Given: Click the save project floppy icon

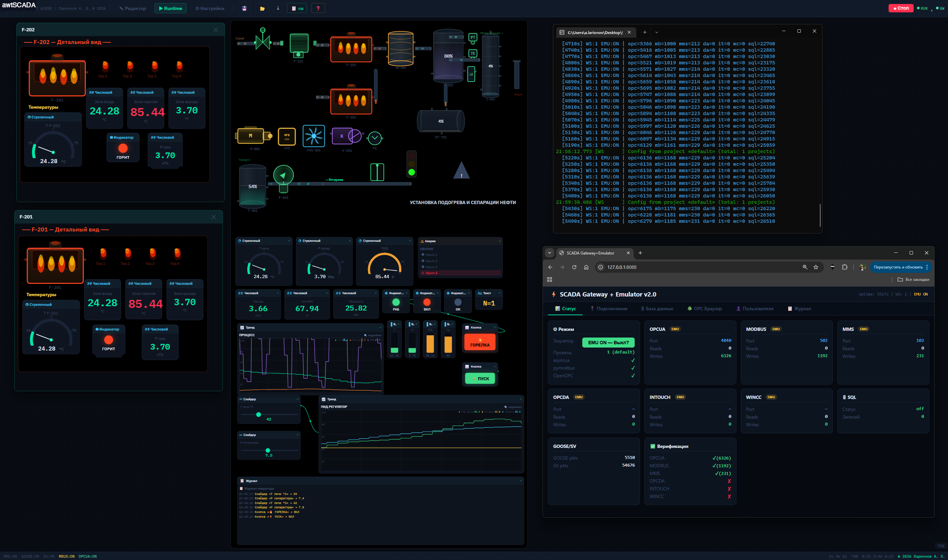Looking at the screenshot, I should (x=244, y=8).
